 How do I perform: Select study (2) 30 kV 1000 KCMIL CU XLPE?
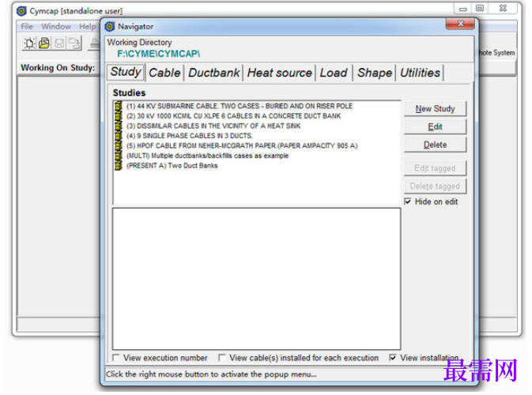[233, 116]
